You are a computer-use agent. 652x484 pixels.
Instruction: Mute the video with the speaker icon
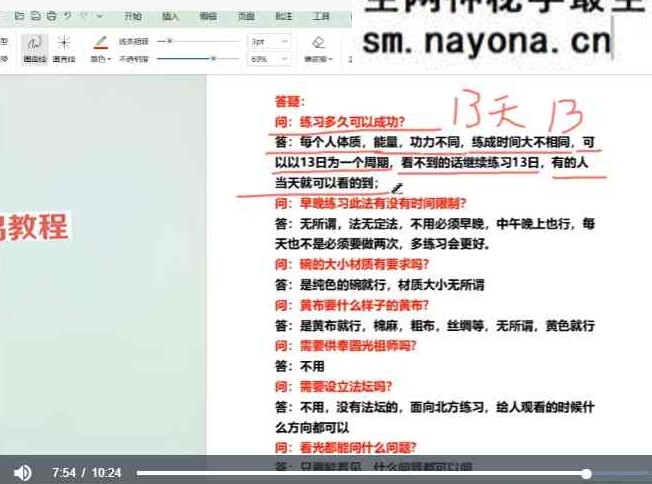click(x=22, y=473)
